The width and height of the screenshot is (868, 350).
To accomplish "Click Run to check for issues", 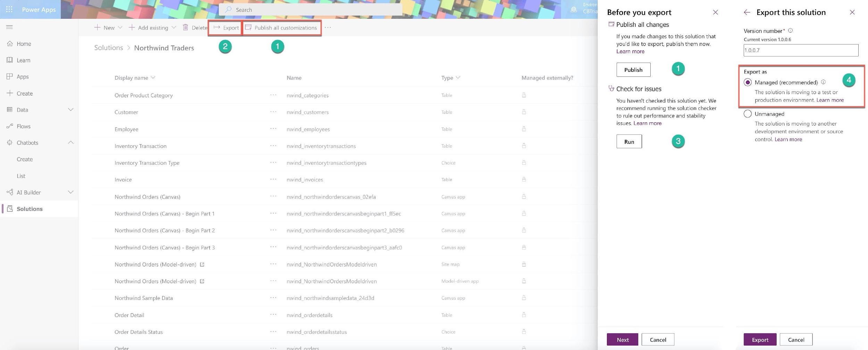I will (629, 141).
